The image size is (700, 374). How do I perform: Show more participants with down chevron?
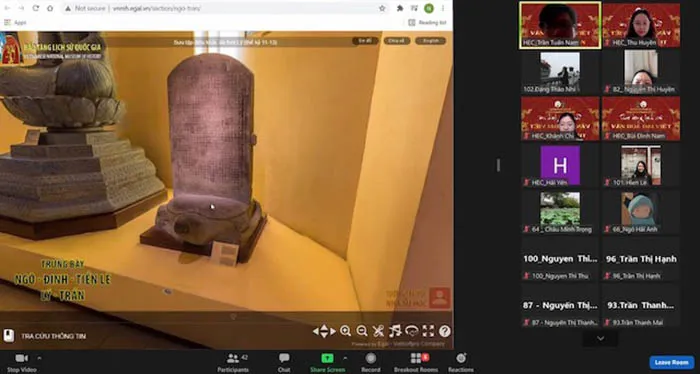pyautogui.click(x=600, y=338)
